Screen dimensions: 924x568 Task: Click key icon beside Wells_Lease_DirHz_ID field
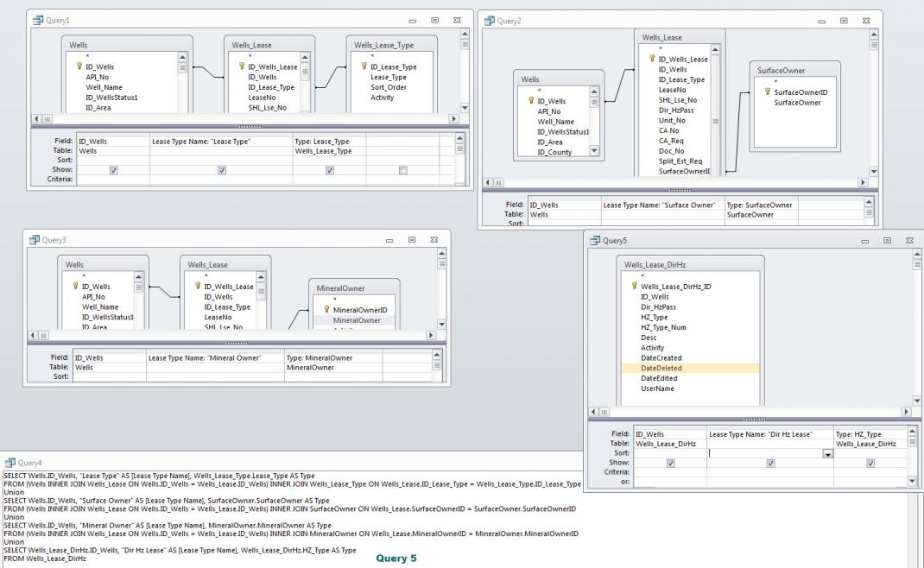(x=635, y=286)
